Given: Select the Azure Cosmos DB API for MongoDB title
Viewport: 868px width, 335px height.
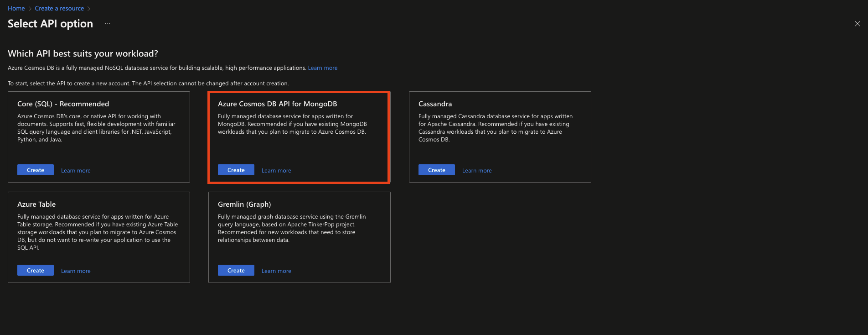Looking at the screenshot, I should tap(278, 104).
